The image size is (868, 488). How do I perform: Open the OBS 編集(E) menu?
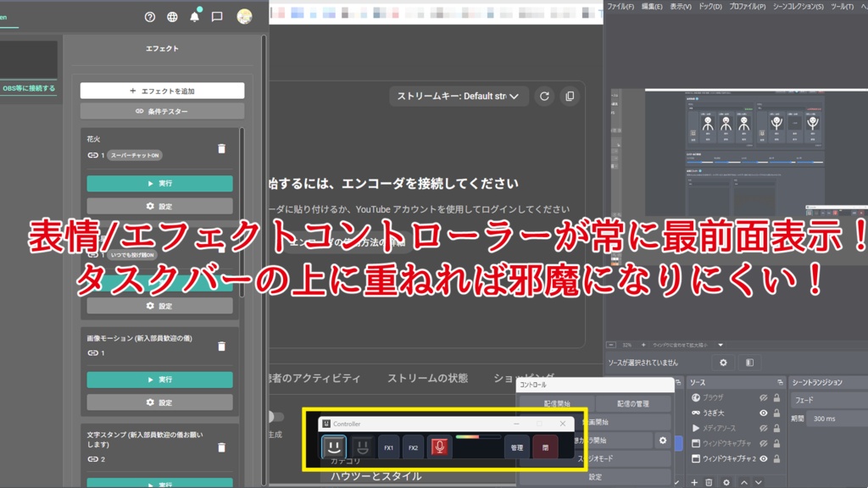coord(652,7)
